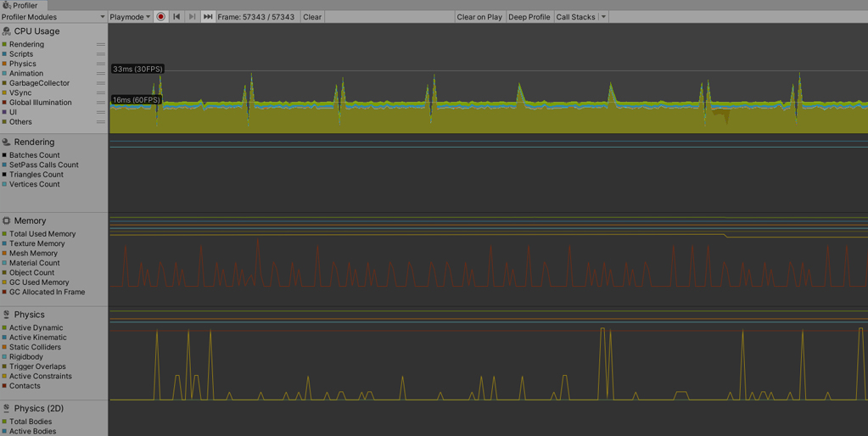This screenshot has width=868, height=436.
Task: Click the Memory module icon
Action: coord(7,221)
